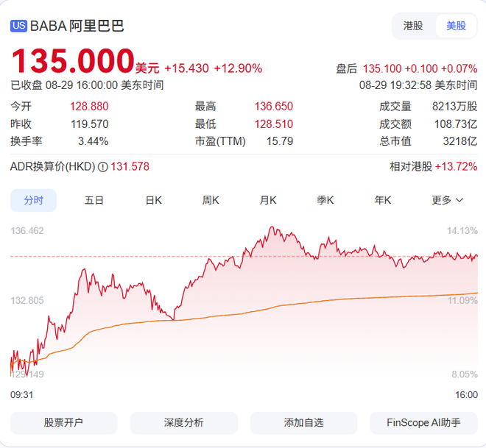Image resolution: width=486 pixels, height=448 pixels.
Task: Open 深度分析 deep analysis
Action: point(183,422)
